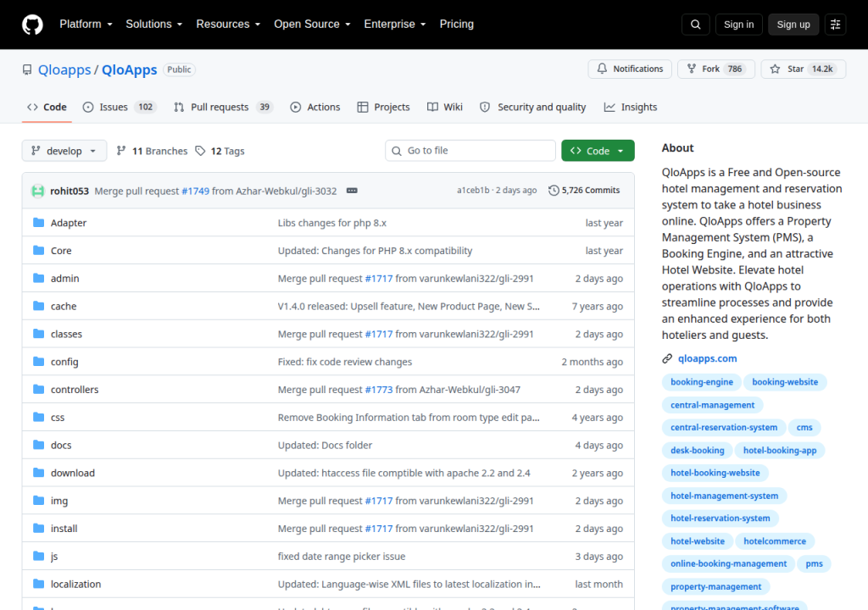The image size is (868, 610).
Task: Click the js folder icon
Action: (x=39, y=556)
